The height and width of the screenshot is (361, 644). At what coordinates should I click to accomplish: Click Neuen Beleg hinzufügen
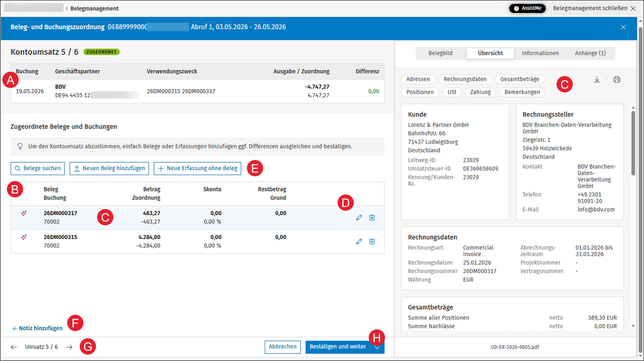(x=109, y=168)
